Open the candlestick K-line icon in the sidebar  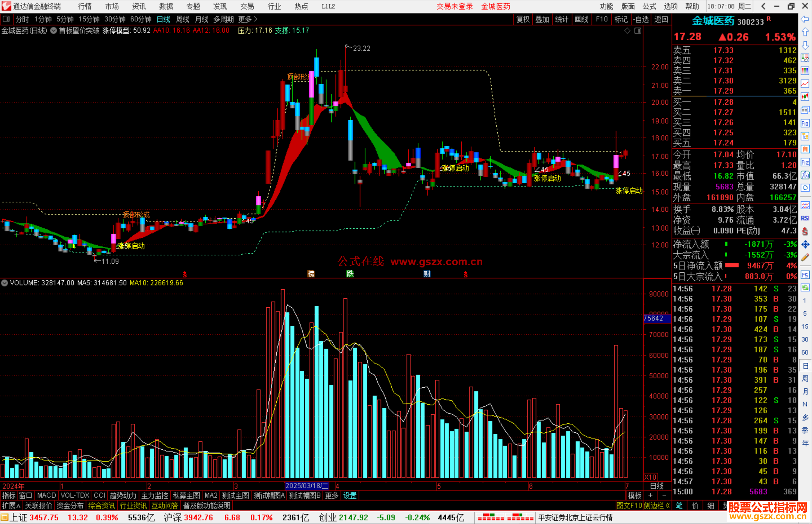[805, 97]
